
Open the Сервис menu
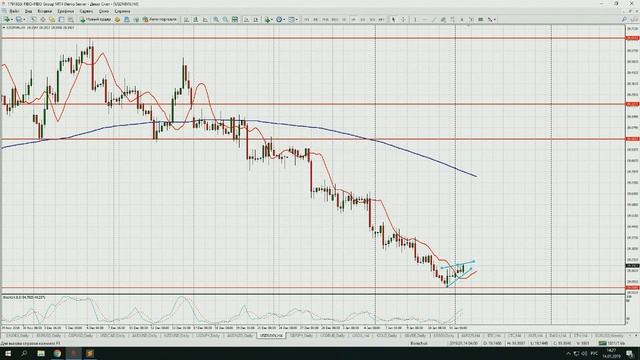(86, 11)
